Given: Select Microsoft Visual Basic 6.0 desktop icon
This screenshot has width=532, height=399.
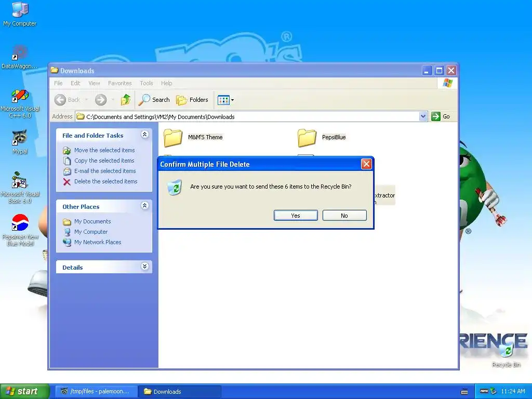Looking at the screenshot, I should click(20, 188).
